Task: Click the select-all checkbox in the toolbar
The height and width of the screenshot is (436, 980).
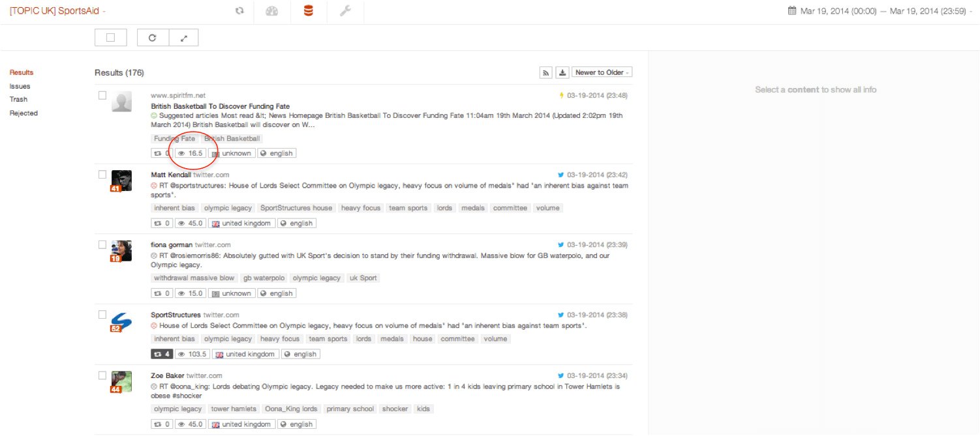Action: (x=110, y=38)
